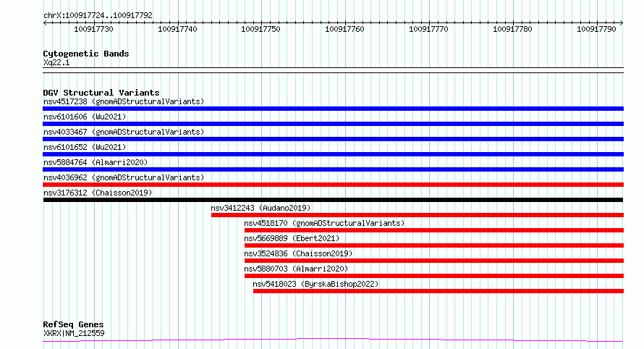Click the red bar for nsv4036962
The width and height of the screenshot is (644, 349).
pyautogui.click(x=333, y=185)
